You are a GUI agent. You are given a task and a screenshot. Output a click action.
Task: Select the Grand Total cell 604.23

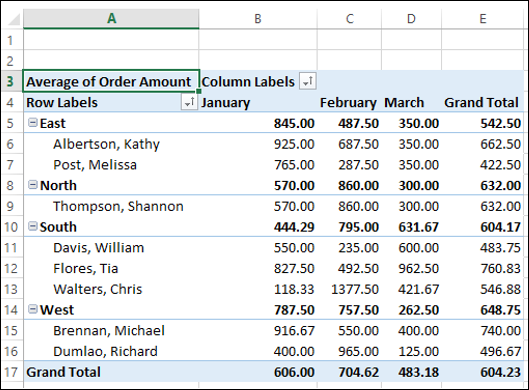click(500, 372)
